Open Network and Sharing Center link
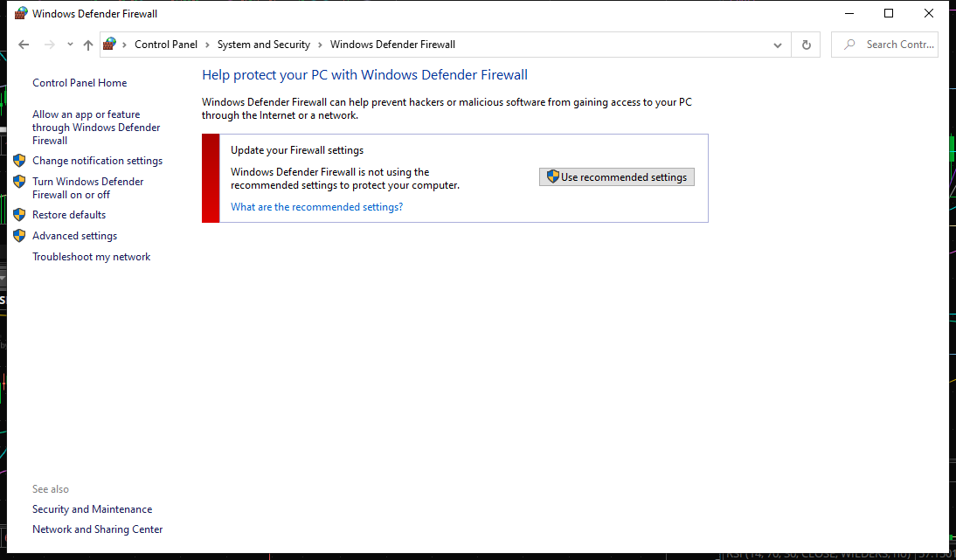Viewport: 956px width, 560px height. point(98,529)
